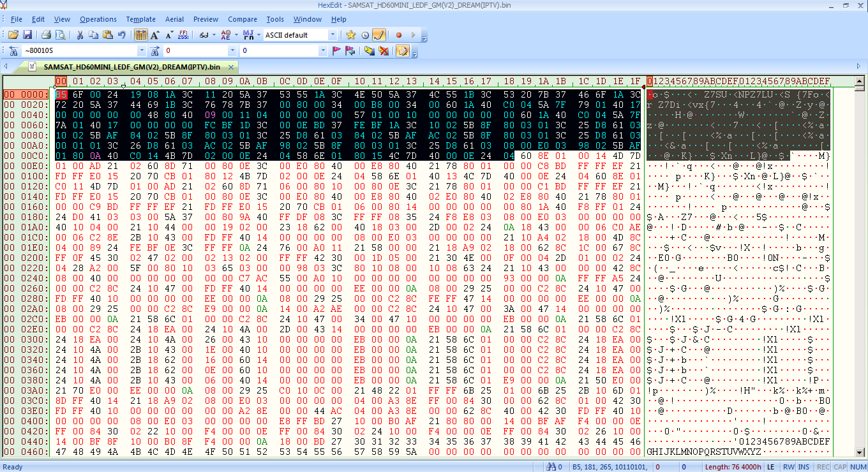Expand the standard toolbar options arrow

(424, 37)
